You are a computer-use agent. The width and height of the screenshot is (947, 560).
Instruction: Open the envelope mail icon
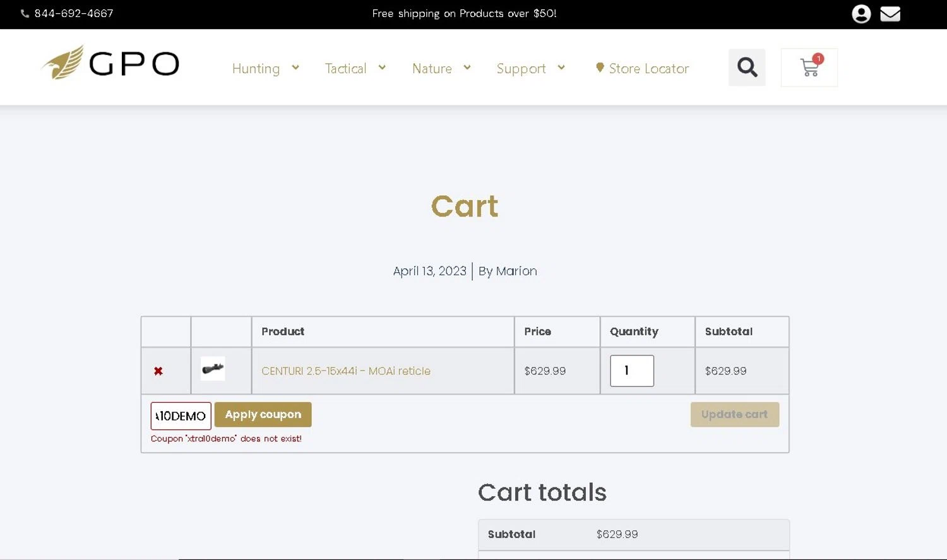(890, 14)
